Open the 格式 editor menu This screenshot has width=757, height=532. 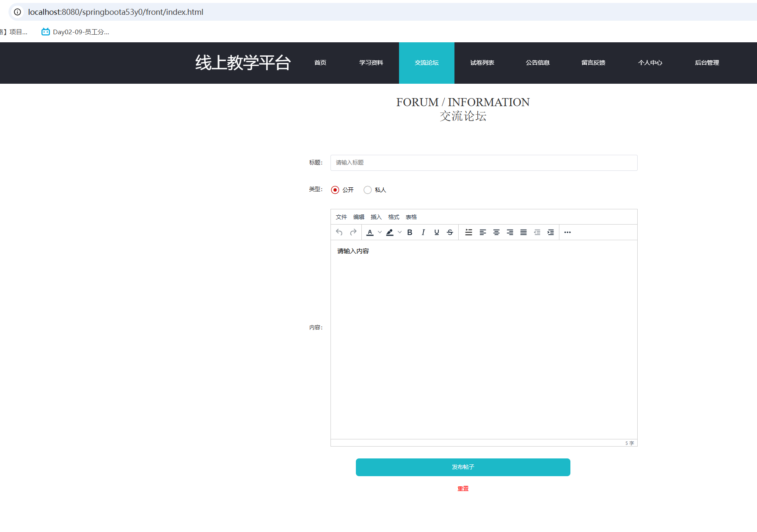point(394,217)
